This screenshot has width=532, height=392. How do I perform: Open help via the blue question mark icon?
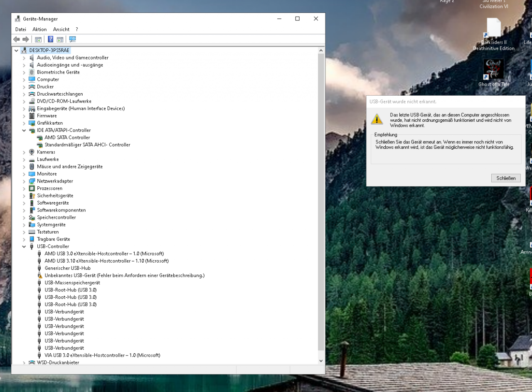tap(51, 39)
